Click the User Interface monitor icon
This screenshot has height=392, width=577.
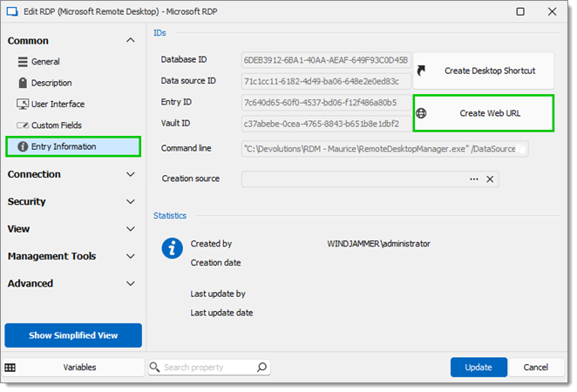pyautogui.click(x=23, y=104)
